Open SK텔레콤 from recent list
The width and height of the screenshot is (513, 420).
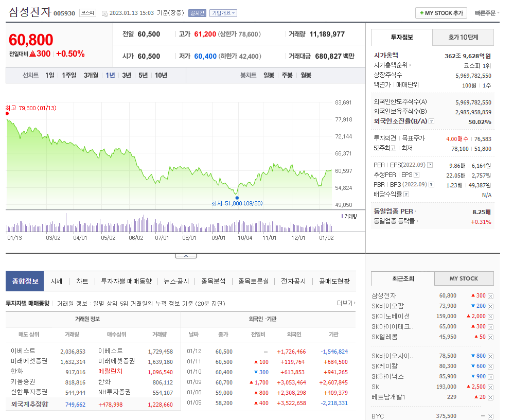pos(385,337)
